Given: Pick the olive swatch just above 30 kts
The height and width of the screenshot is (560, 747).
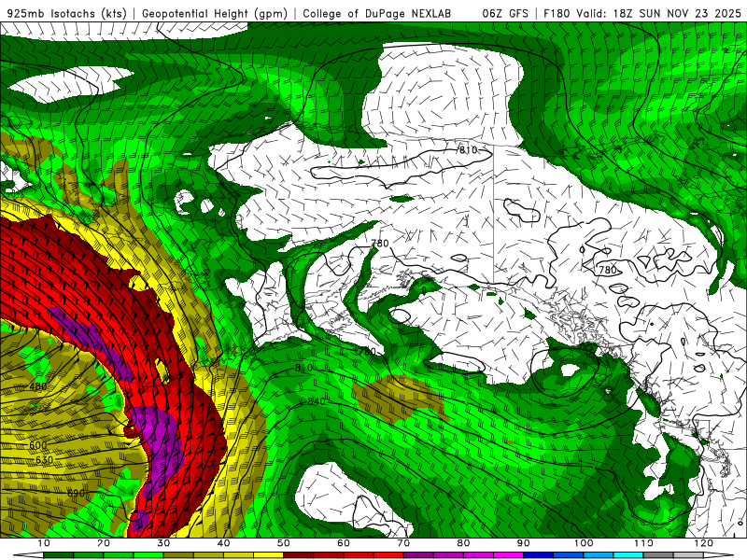Looking at the screenshot, I should click(x=178, y=555).
